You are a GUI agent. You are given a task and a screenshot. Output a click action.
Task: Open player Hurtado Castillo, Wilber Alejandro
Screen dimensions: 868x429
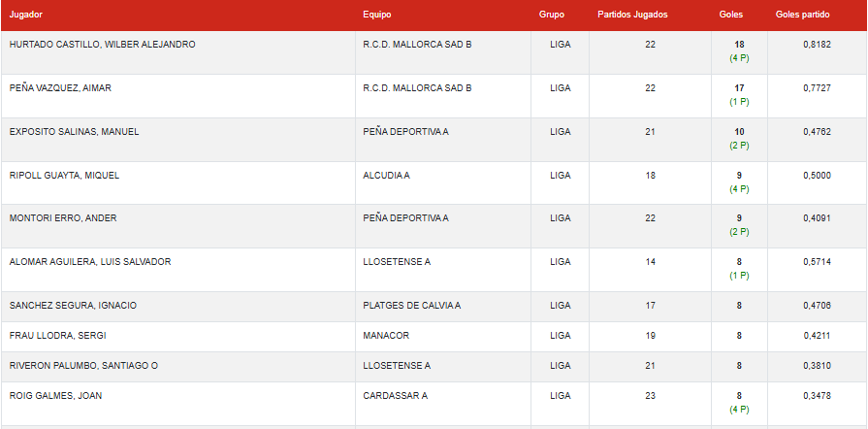tap(102, 45)
